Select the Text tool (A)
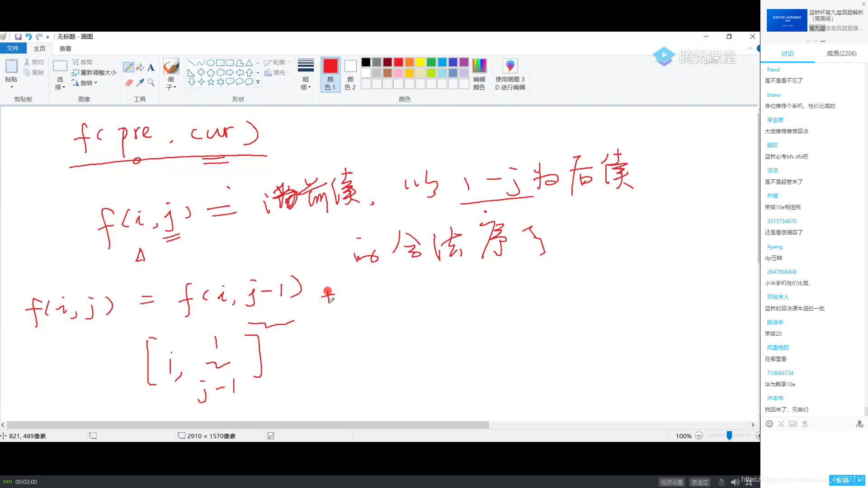868x488 pixels. coord(151,67)
